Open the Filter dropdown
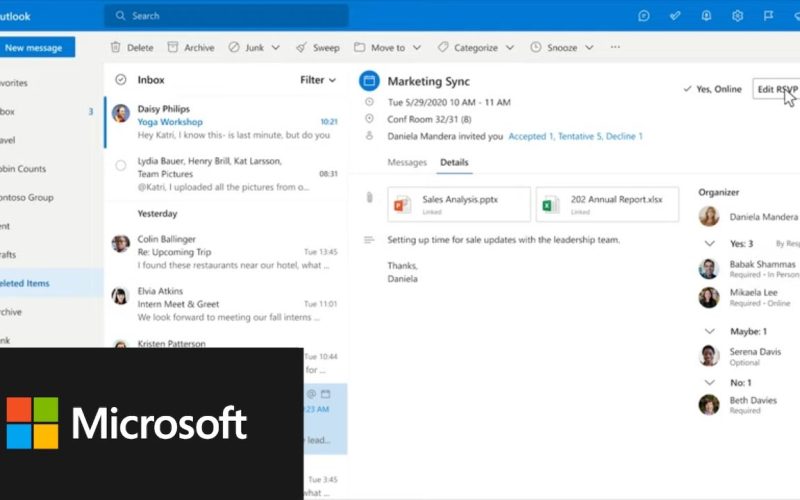The width and height of the screenshot is (800, 500). tap(318, 80)
